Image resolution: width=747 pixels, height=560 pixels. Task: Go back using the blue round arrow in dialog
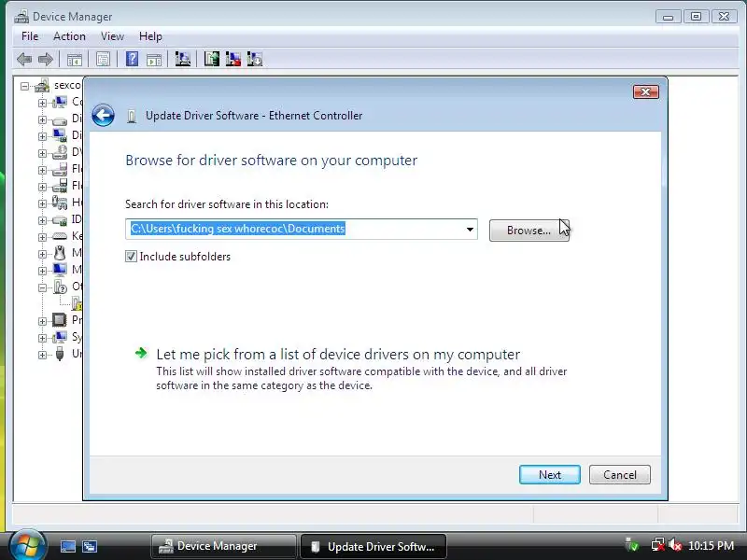coord(103,115)
